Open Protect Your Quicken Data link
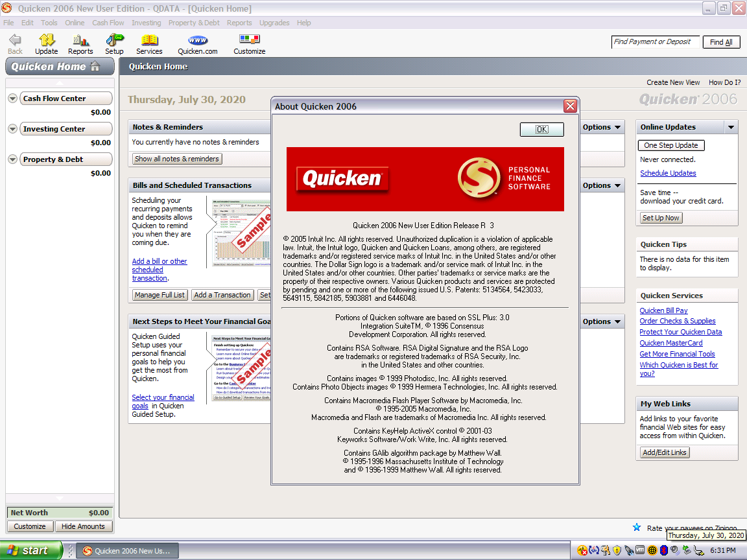The height and width of the screenshot is (560, 747). coord(681,332)
